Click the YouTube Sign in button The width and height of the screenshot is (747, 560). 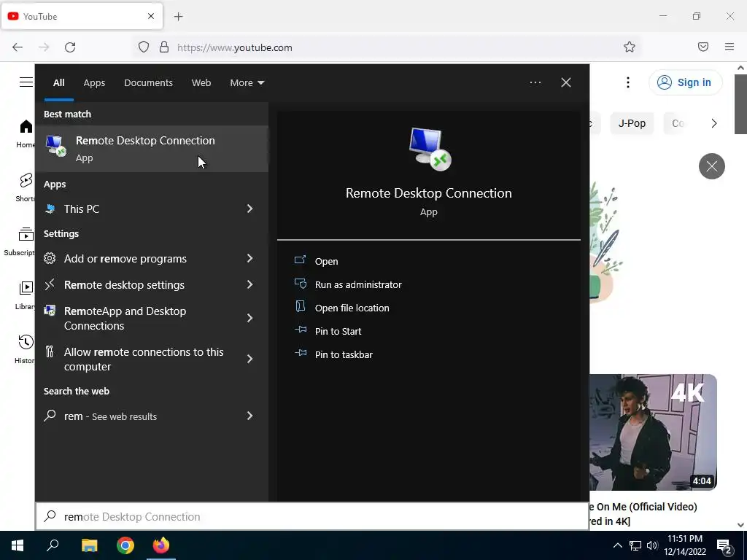click(685, 82)
